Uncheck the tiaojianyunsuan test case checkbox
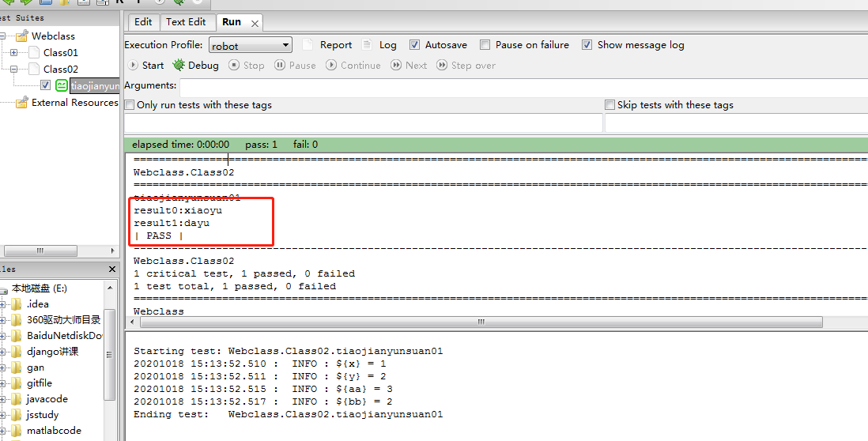 point(45,85)
